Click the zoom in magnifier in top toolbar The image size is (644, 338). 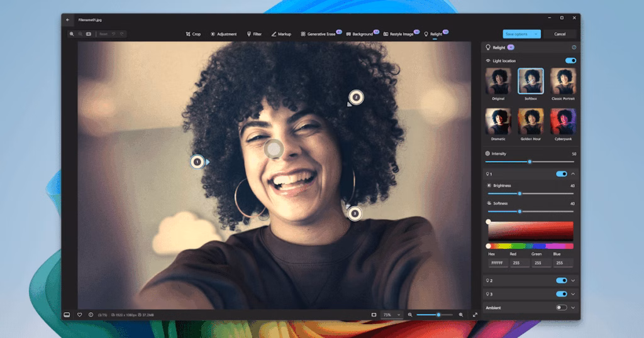[x=72, y=34]
